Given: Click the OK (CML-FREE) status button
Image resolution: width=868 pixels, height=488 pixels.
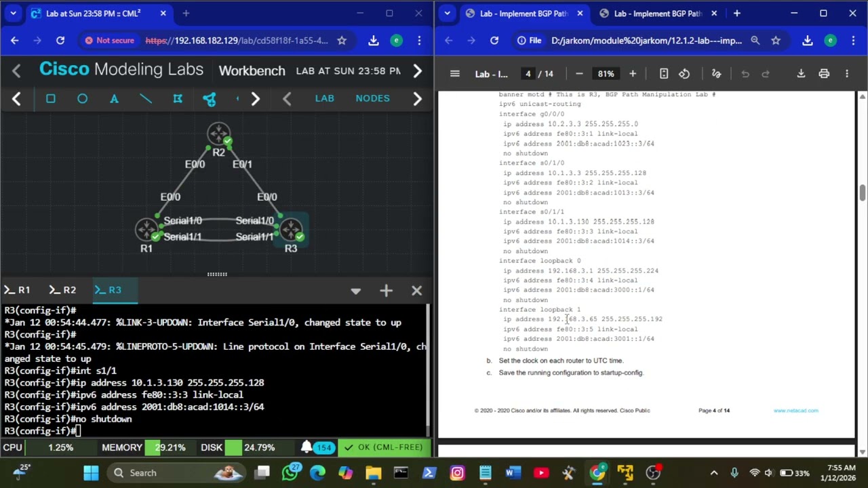Looking at the screenshot, I should [x=384, y=447].
